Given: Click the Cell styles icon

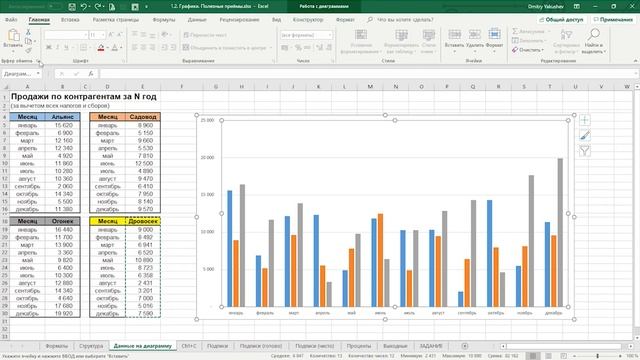Looking at the screenshot, I should 429,35.
